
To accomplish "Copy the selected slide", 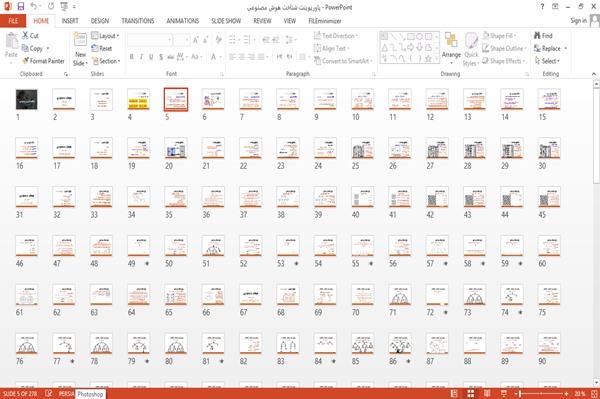I will [x=32, y=48].
